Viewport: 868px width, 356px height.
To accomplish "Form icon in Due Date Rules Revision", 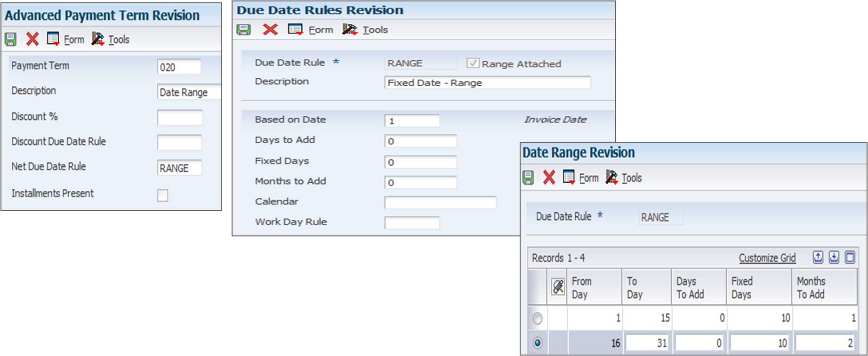I will pyautogui.click(x=295, y=29).
